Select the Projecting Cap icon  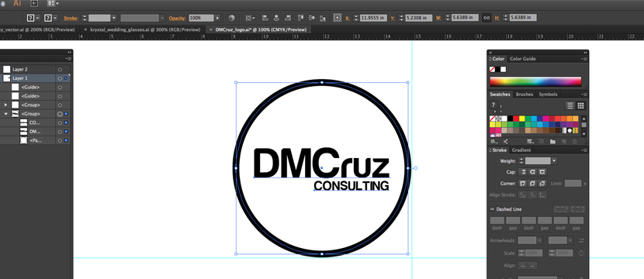(542, 172)
